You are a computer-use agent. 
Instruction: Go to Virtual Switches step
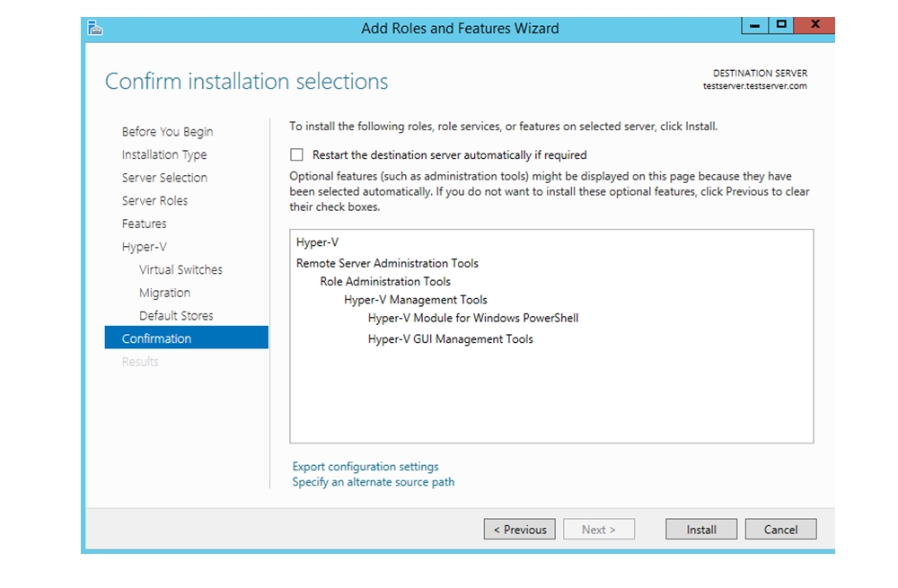click(x=180, y=269)
